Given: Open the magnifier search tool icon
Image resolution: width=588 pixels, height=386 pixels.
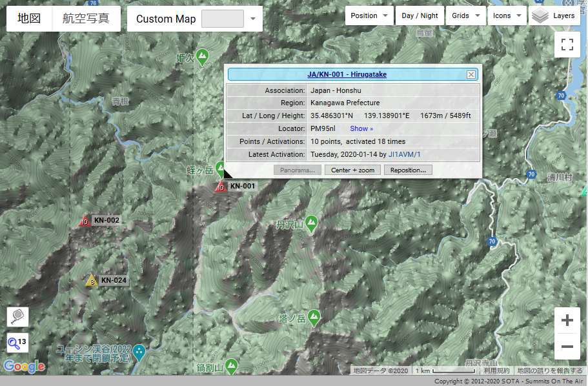Looking at the screenshot, I should coord(17,316).
